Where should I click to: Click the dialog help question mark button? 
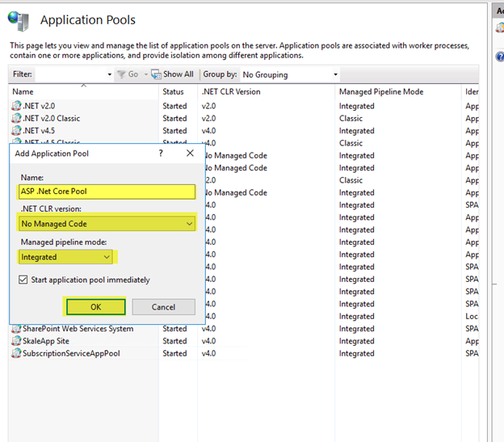pos(160,153)
